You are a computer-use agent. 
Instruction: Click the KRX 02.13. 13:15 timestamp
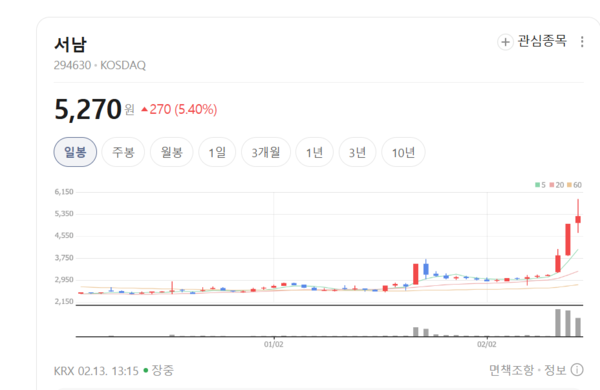pyautogui.click(x=96, y=371)
